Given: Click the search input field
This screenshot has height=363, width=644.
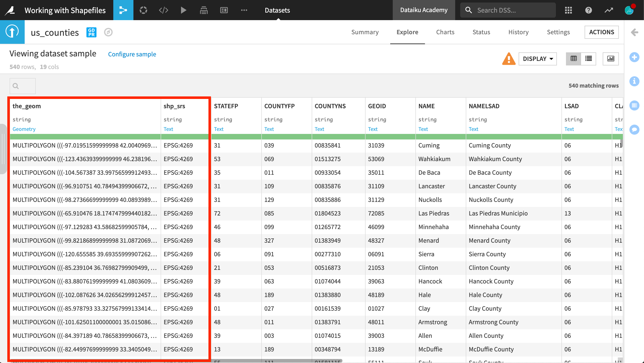Looking at the screenshot, I should 23,85.
